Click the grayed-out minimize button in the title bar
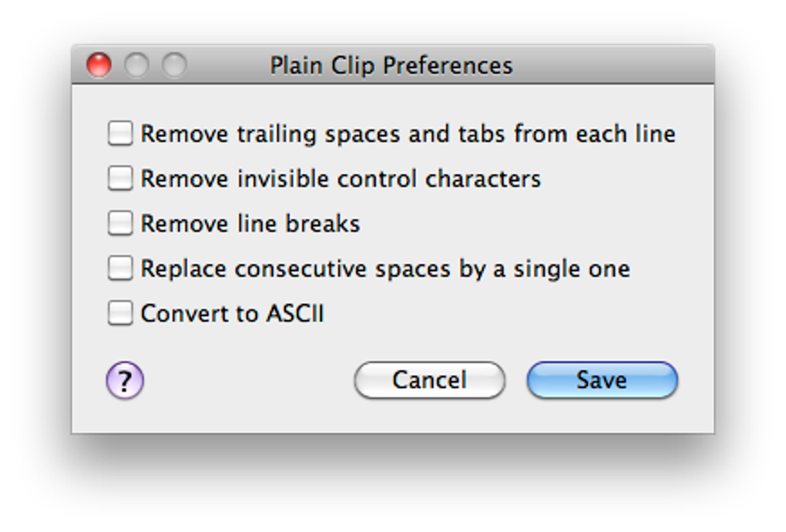 pyautogui.click(x=136, y=65)
